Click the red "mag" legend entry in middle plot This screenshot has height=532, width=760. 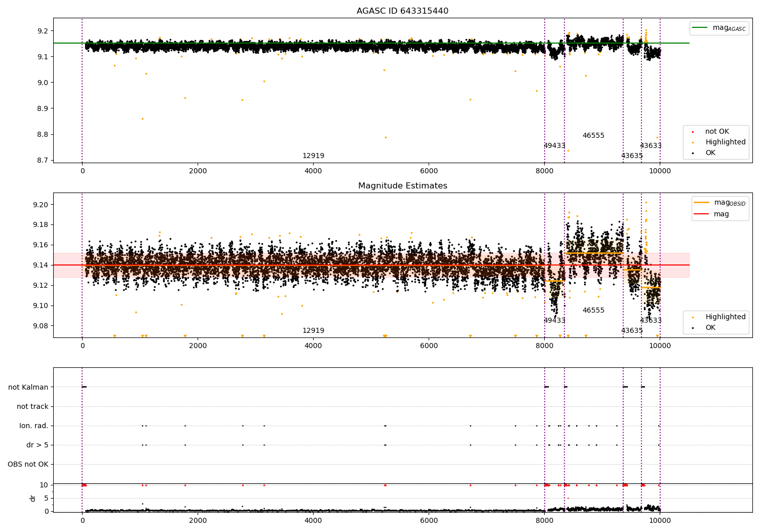(711, 214)
